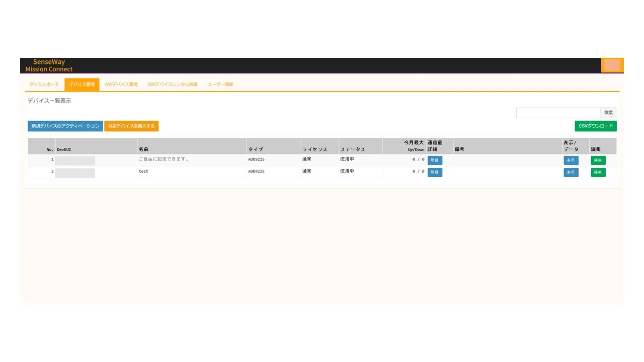Open 明細 details for device row 1
644x362 pixels.
pyautogui.click(x=435, y=160)
